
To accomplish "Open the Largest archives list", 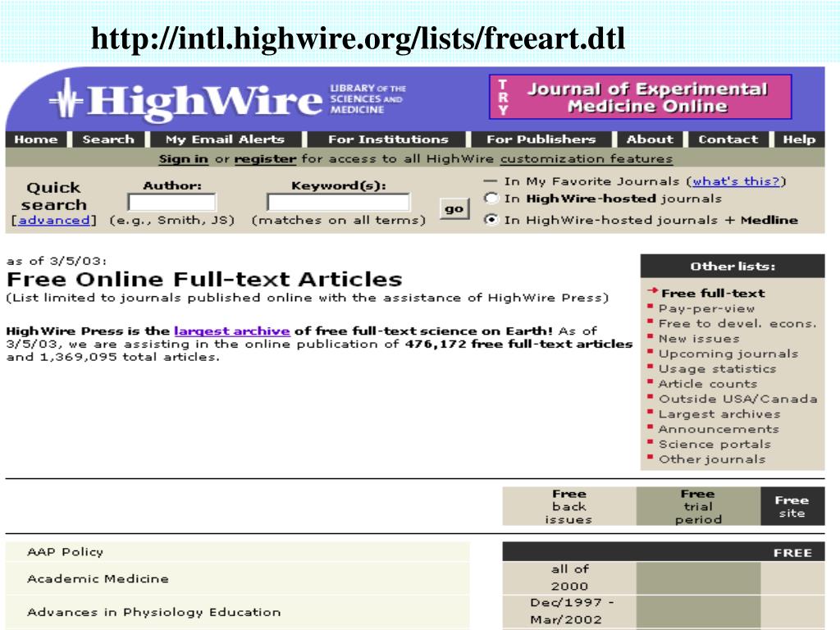I will click(719, 414).
